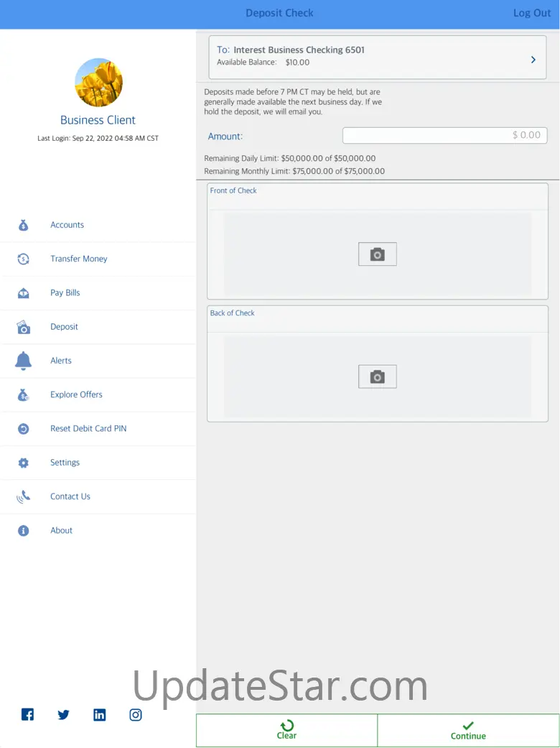560x748 pixels.
Task: Click the Accounts money bag icon
Action: pos(24,225)
